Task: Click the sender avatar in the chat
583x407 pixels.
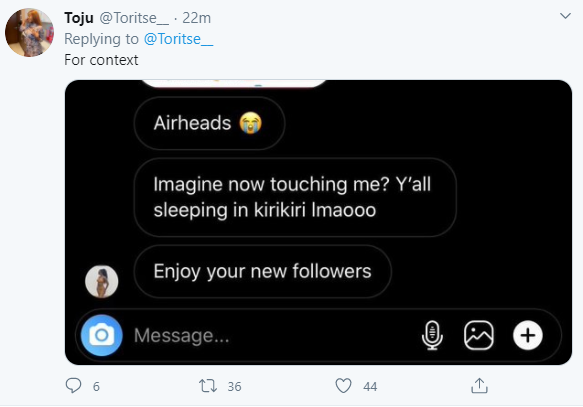Action: click(x=102, y=281)
